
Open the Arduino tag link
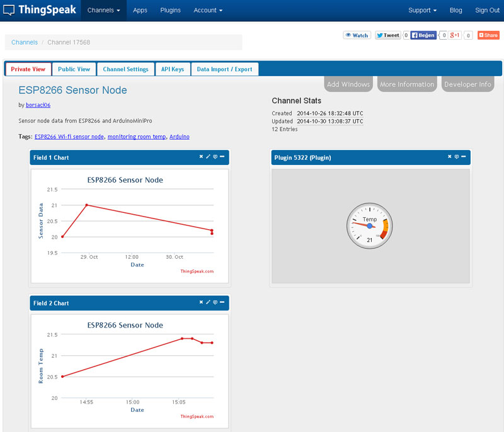tap(180, 137)
